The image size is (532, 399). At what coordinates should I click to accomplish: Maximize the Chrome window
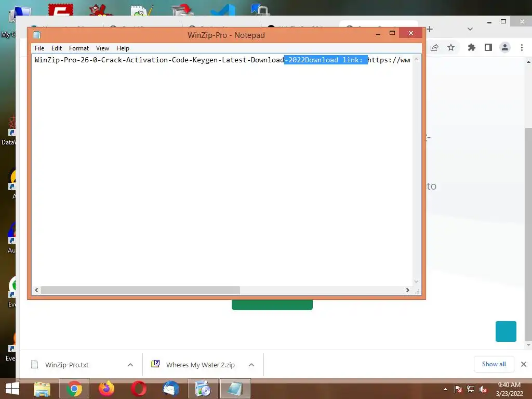click(x=503, y=21)
